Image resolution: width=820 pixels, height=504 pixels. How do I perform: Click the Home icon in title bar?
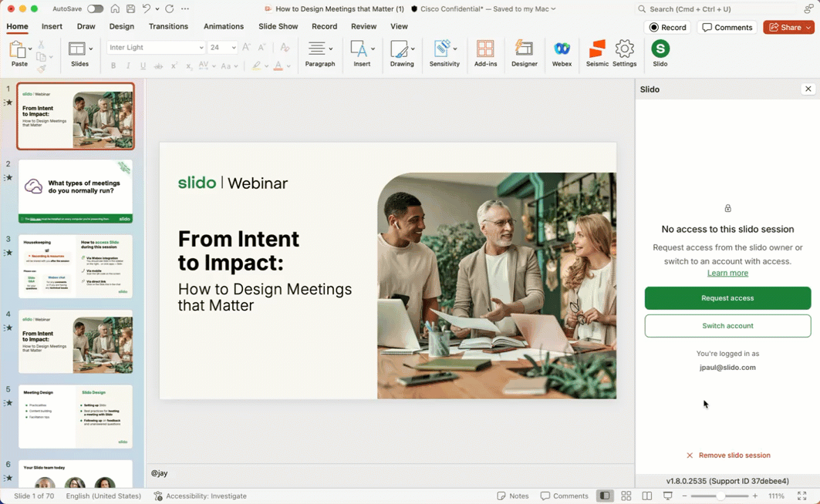pos(115,9)
